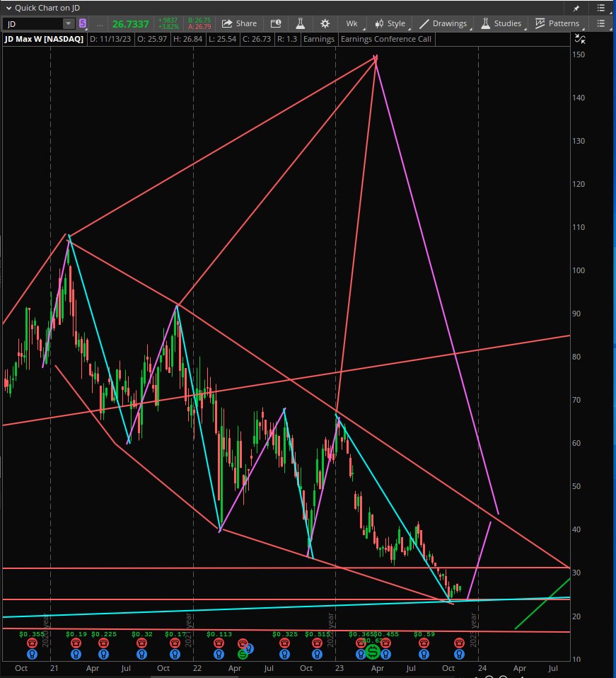Click the 30 price axis label
This screenshot has width=616, height=678.
(576, 573)
